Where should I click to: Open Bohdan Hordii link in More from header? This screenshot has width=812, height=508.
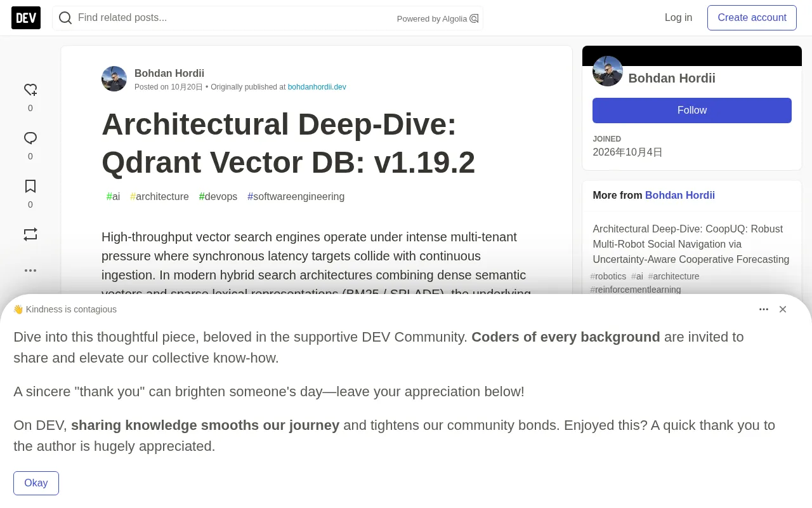[x=680, y=196]
